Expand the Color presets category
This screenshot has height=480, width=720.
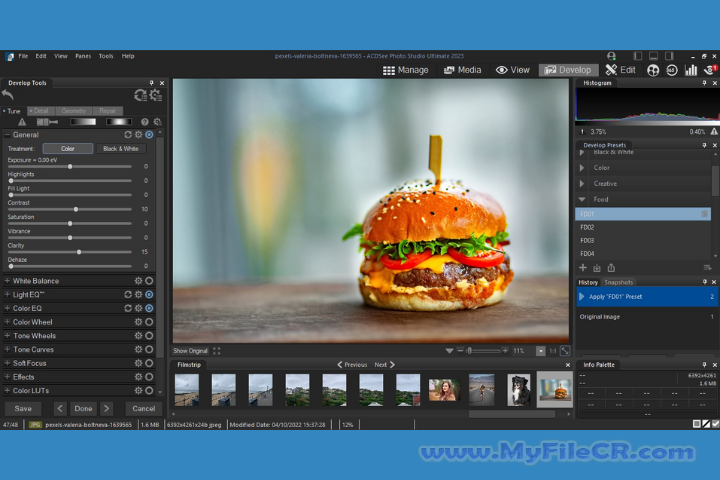pos(582,168)
